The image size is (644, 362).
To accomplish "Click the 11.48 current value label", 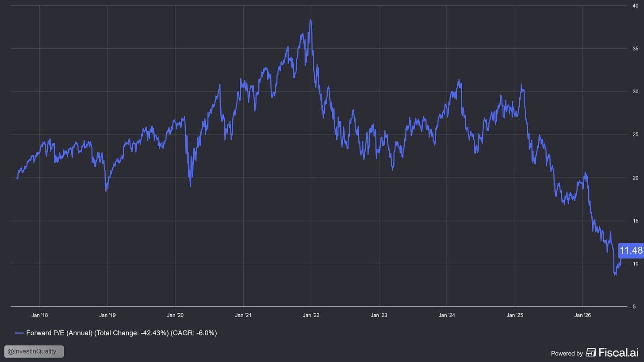I will tap(631, 251).
